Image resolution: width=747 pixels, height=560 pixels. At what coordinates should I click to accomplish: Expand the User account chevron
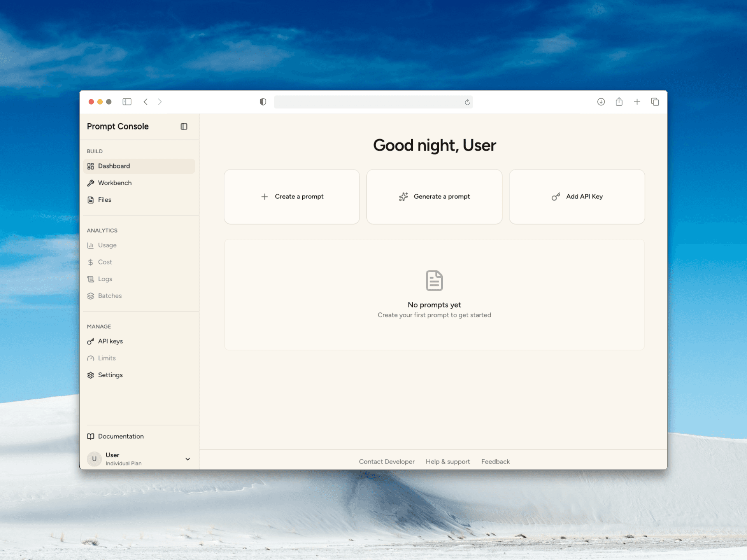188,459
